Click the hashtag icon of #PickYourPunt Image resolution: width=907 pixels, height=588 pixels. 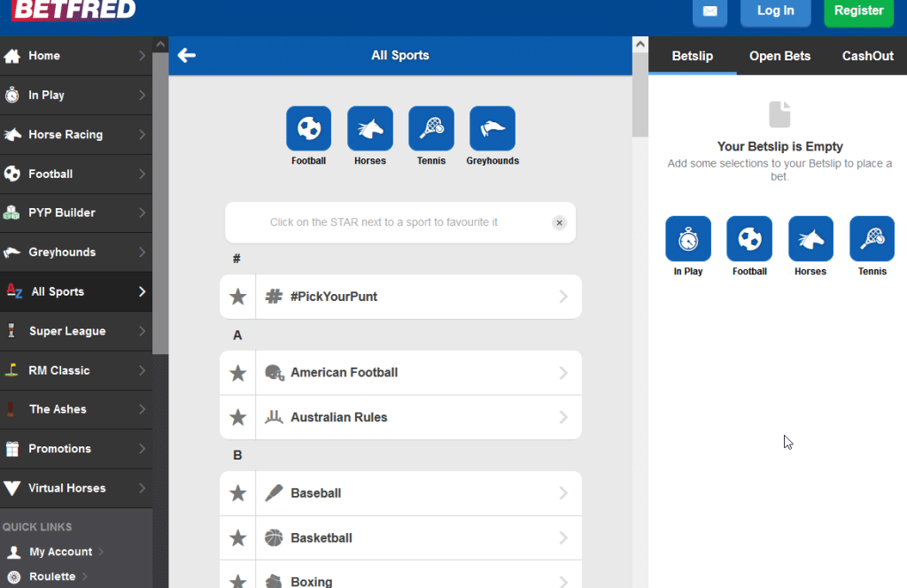tap(274, 297)
